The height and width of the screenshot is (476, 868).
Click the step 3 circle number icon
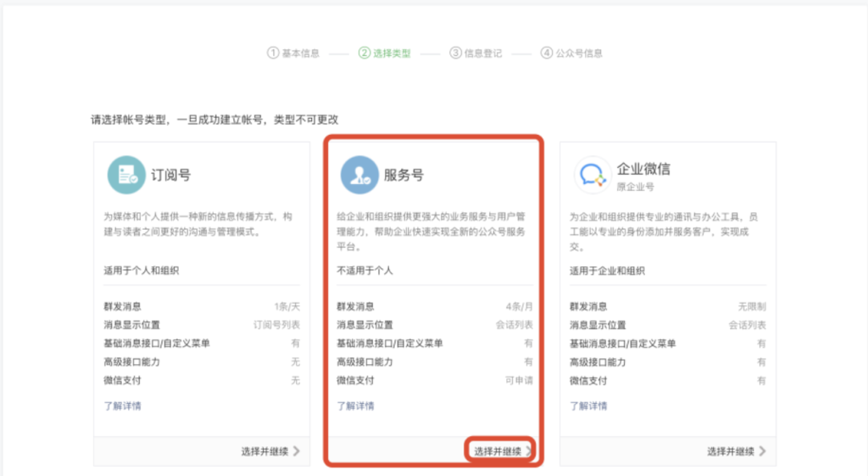point(456,53)
